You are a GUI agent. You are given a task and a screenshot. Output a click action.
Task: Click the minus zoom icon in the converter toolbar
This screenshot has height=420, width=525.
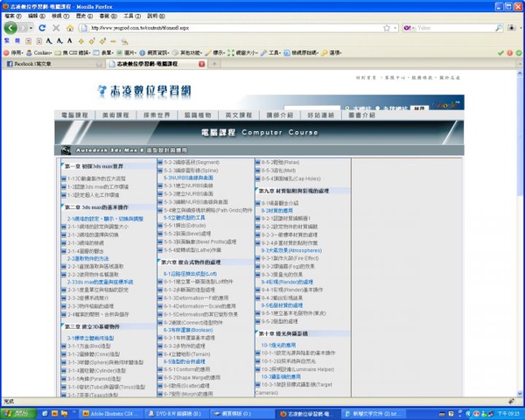click(113, 41)
